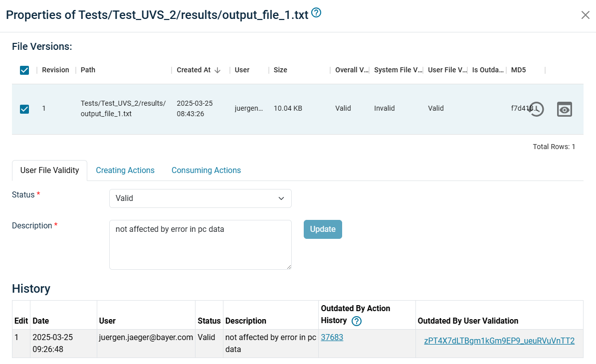
Task: Click the Path column header
Action: tap(88, 70)
